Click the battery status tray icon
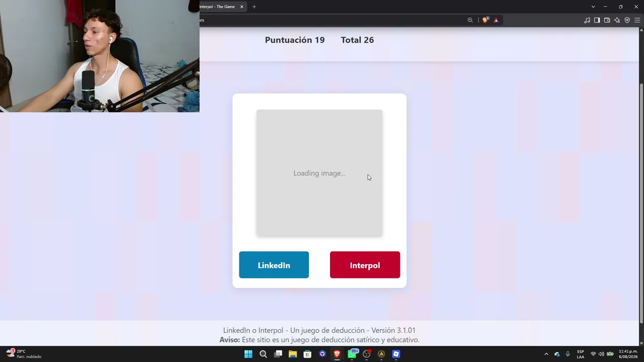The height and width of the screenshot is (362, 644). pyautogui.click(x=610, y=354)
